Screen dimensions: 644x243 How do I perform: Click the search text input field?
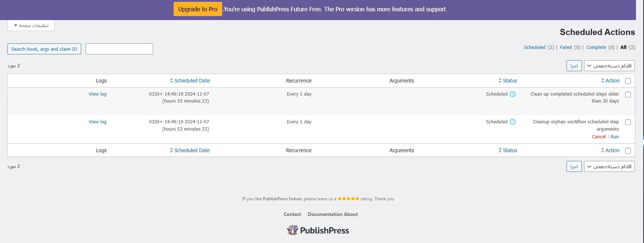click(x=119, y=49)
